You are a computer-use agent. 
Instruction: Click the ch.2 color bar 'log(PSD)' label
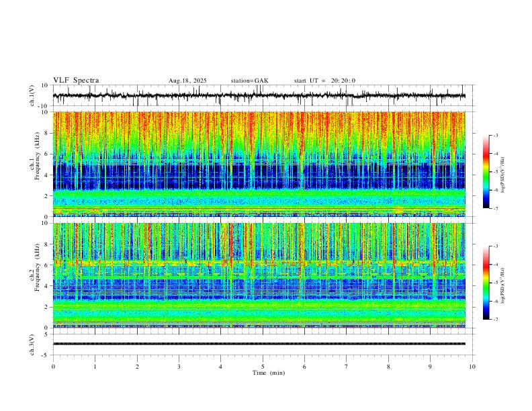[x=503, y=285]
